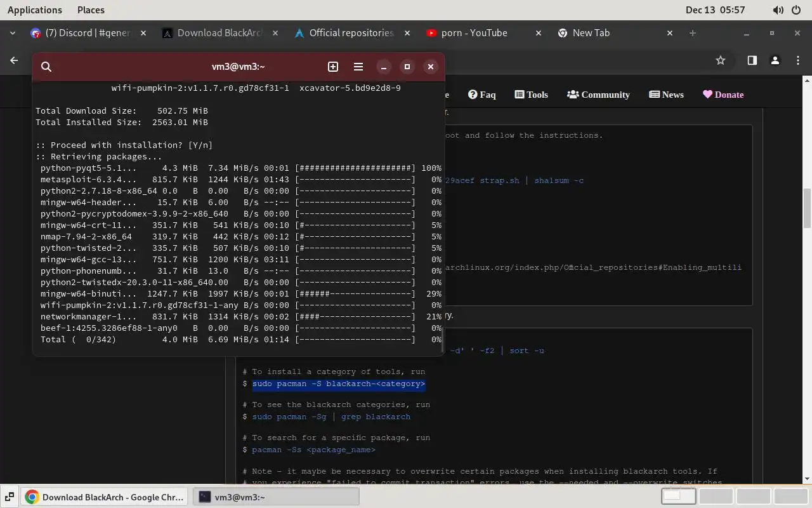Open the tab search dropdown chevron
812x508 pixels.
coord(13,33)
